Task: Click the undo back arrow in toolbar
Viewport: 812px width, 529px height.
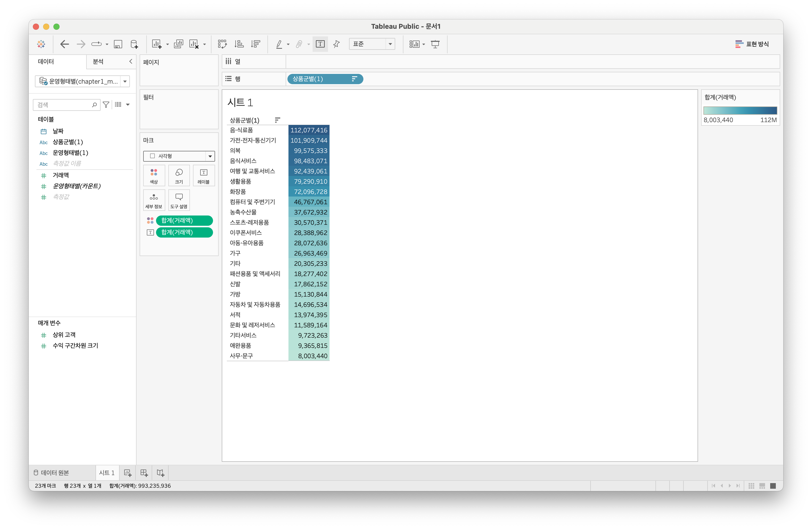Action: [64, 44]
